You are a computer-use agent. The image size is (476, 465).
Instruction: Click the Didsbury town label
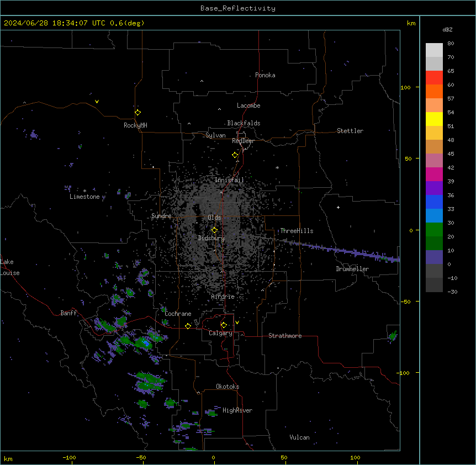click(x=211, y=238)
